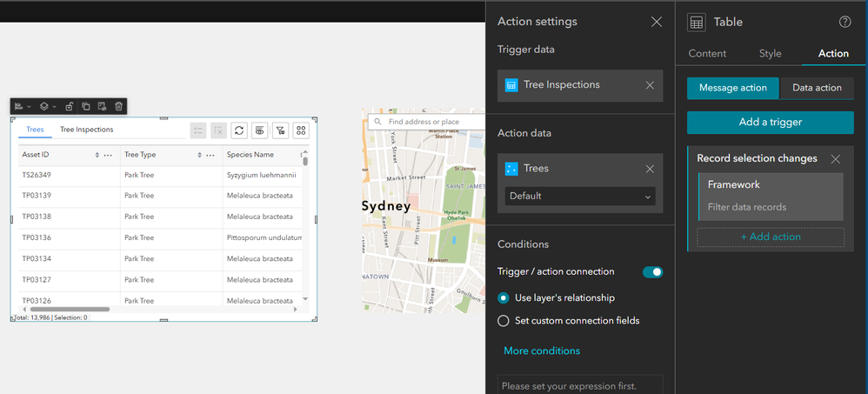
Task: Open the table help question-mark icon
Action: click(845, 23)
